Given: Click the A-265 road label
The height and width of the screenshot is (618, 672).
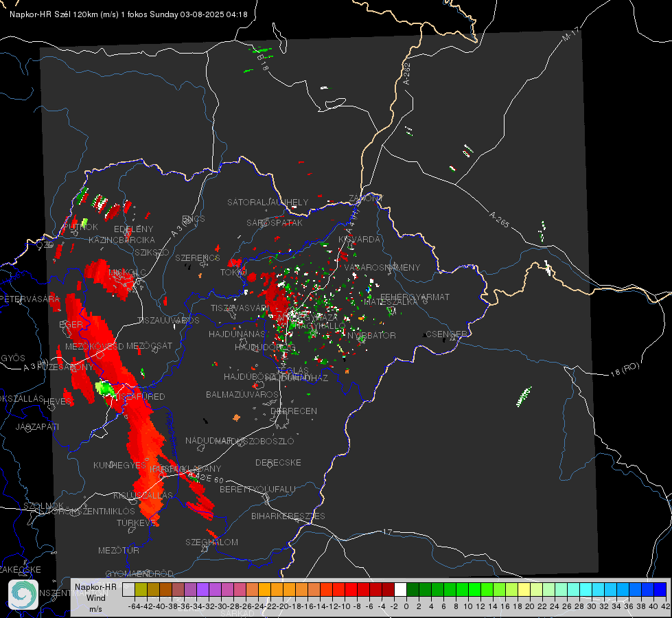Looking at the screenshot, I should pos(499,219).
